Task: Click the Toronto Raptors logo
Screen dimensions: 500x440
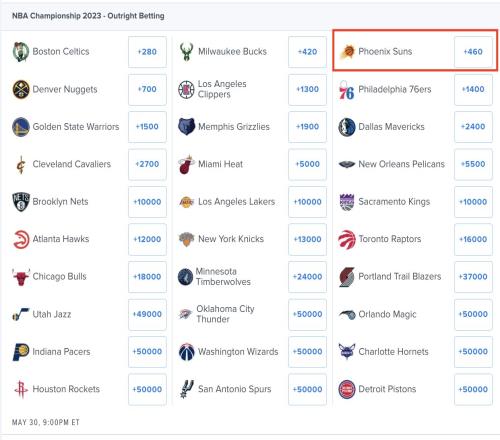Action: coord(347,239)
